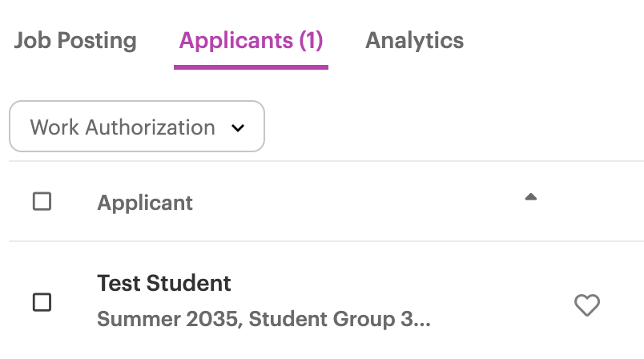
Task: Select the Test Student row checkbox
Action: tap(42, 302)
